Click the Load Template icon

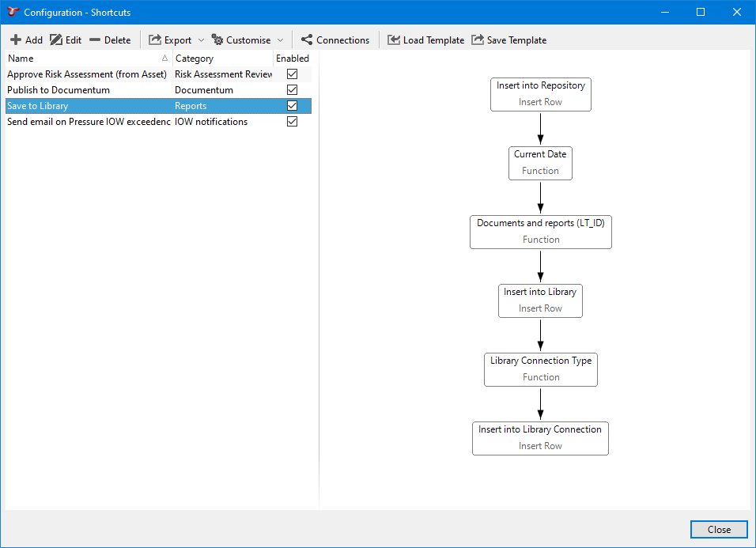coord(394,40)
